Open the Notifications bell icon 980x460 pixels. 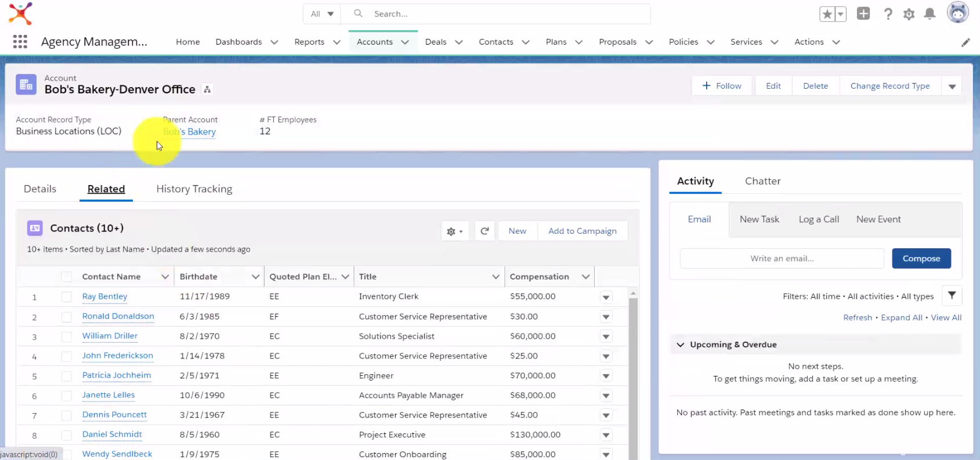[930, 14]
